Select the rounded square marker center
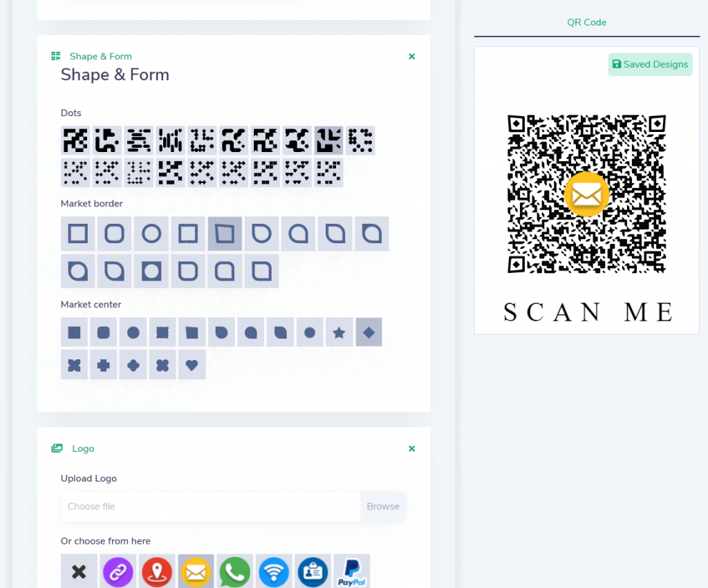Viewport: 708px width, 588px height. point(104,332)
